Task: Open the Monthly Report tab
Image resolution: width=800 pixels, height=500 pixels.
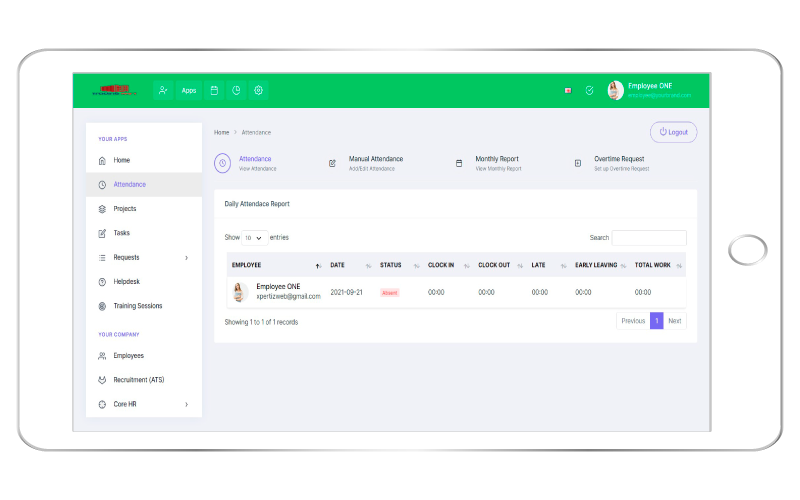Action: tap(496, 159)
